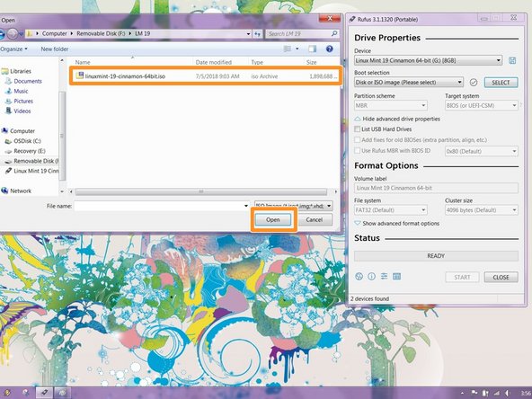The height and width of the screenshot is (399, 532).
Task: Click New folder in Open dialog toolbar
Action: (x=54, y=49)
